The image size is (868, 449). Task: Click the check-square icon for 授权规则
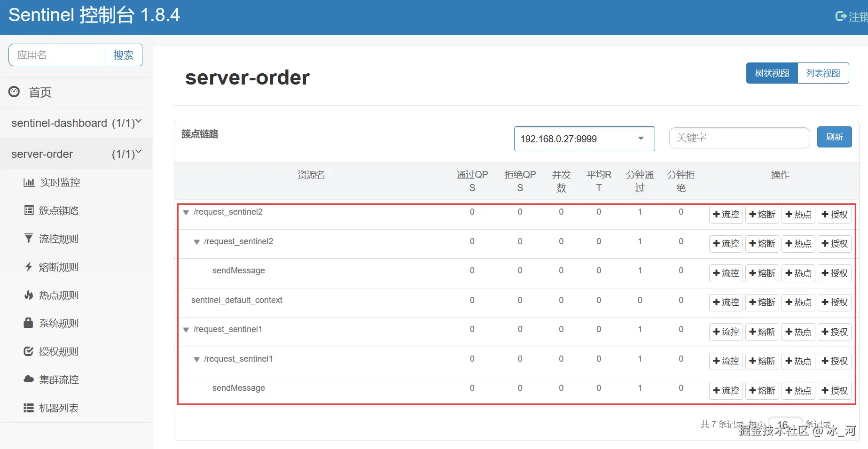coord(29,351)
